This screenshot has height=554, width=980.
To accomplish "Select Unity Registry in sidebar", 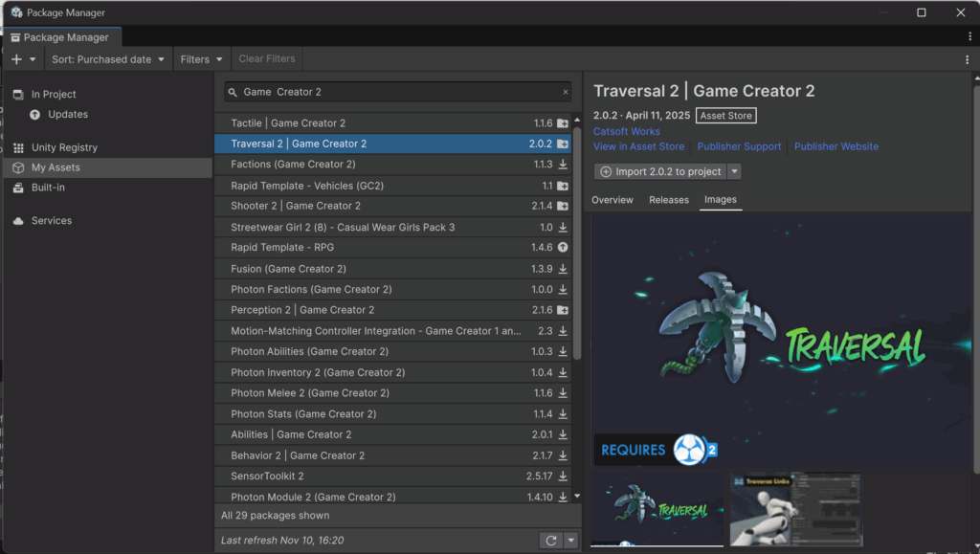I will click(64, 147).
